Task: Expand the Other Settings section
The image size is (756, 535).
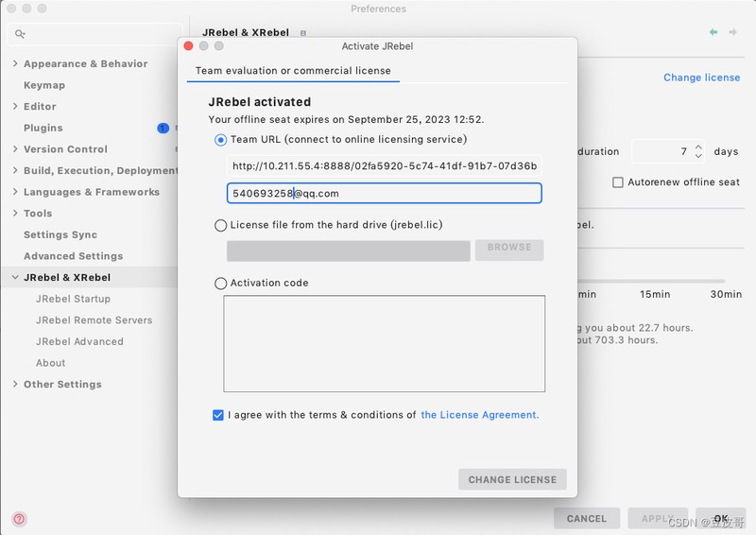Action: (15, 384)
